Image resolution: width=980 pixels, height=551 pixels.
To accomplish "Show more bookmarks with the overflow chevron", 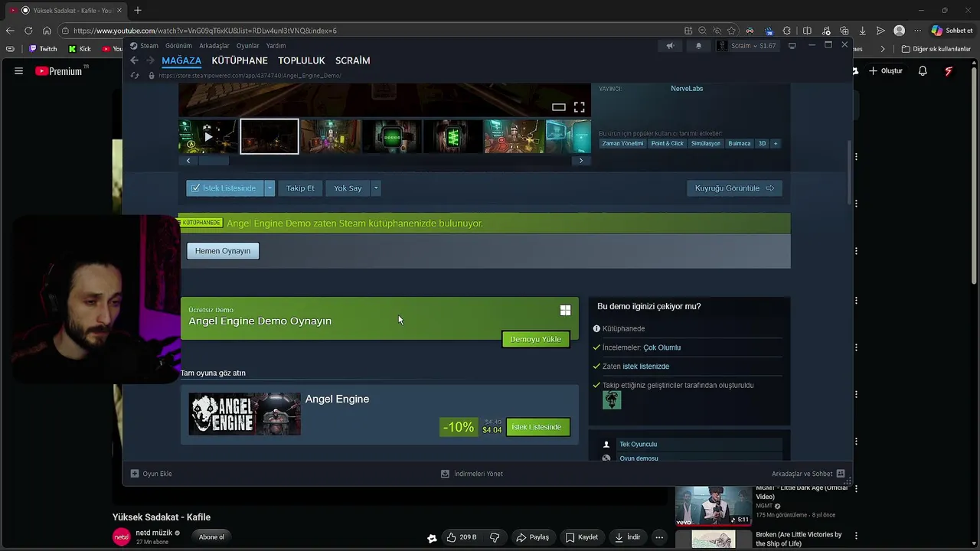I will coord(883,49).
